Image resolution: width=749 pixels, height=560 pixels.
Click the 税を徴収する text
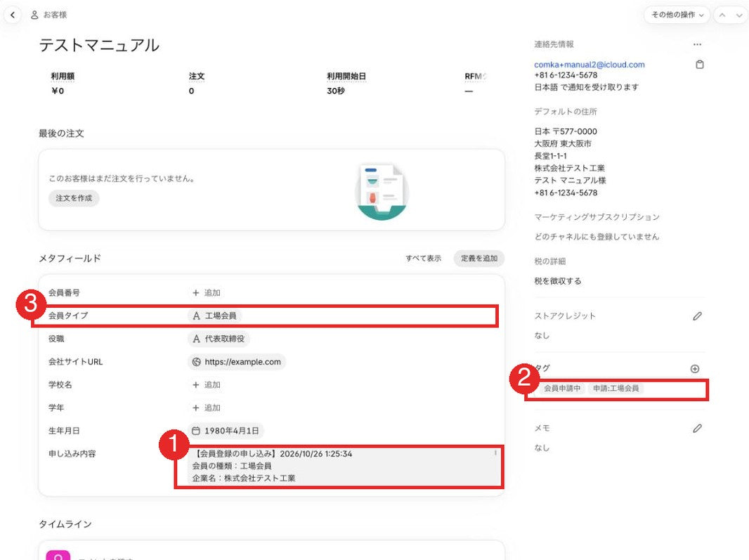558,281
